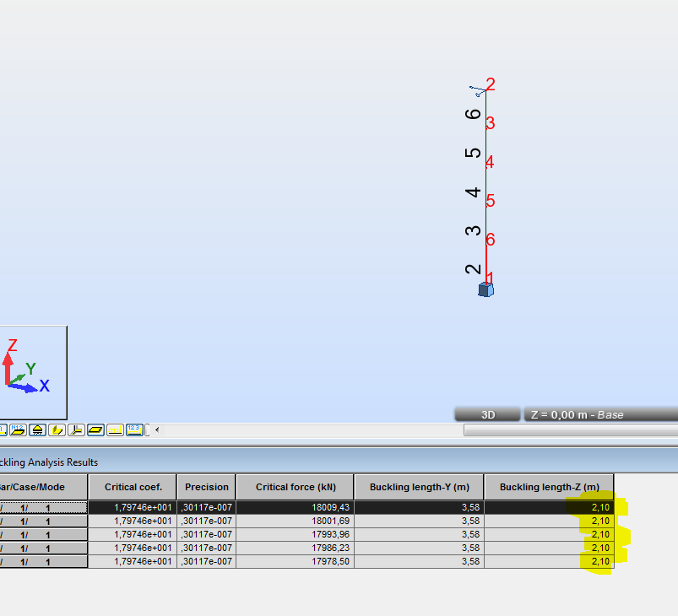Image resolution: width=678 pixels, height=616 pixels.
Task: Click the horizontal scrollbar thumb under viewport
Action: 571,430
